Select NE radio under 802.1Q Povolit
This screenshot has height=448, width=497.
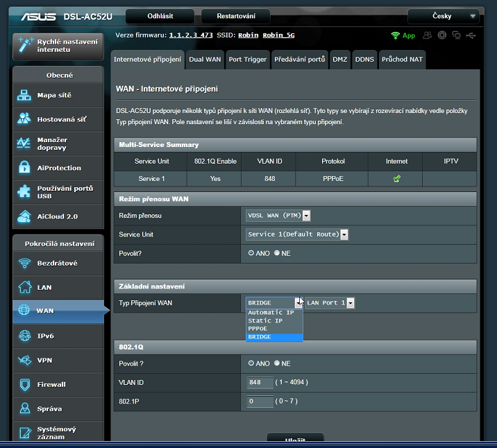point(277,363)
